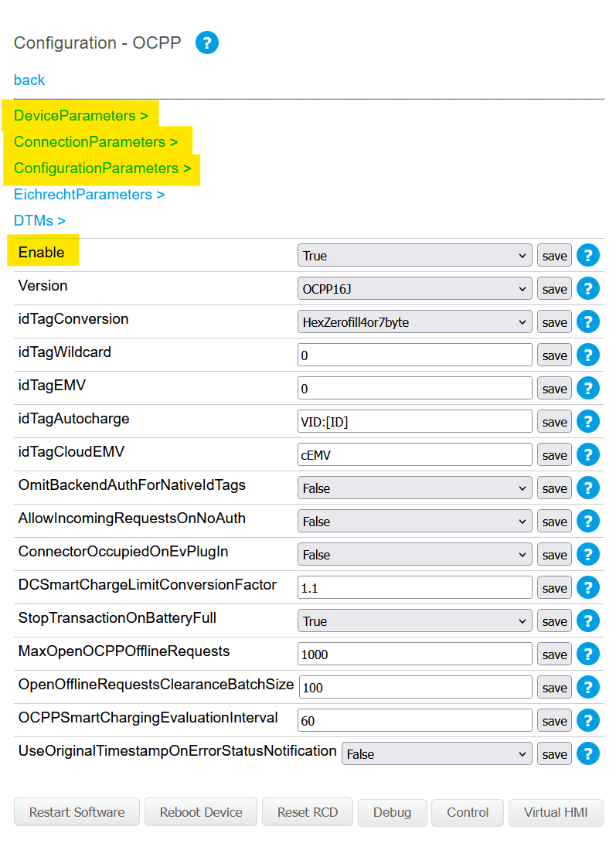Click Restart Software button
The height and width of the screenshot is (850, 616).
tap(77, 812)
